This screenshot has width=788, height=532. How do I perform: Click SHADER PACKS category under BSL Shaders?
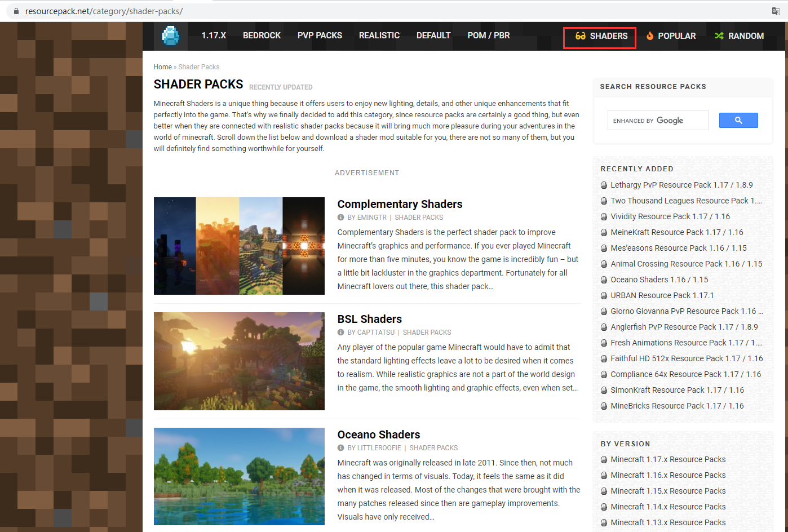coord(427,333)
